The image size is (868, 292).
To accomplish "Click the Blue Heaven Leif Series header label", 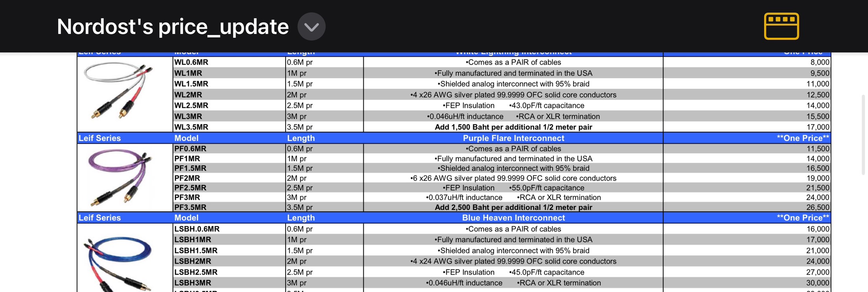I will 100,218.
